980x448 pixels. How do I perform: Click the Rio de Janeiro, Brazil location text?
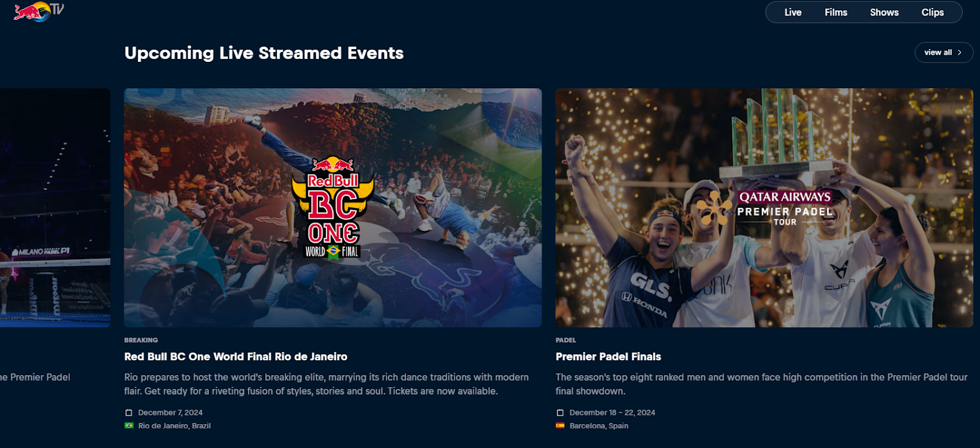[175, 426]
